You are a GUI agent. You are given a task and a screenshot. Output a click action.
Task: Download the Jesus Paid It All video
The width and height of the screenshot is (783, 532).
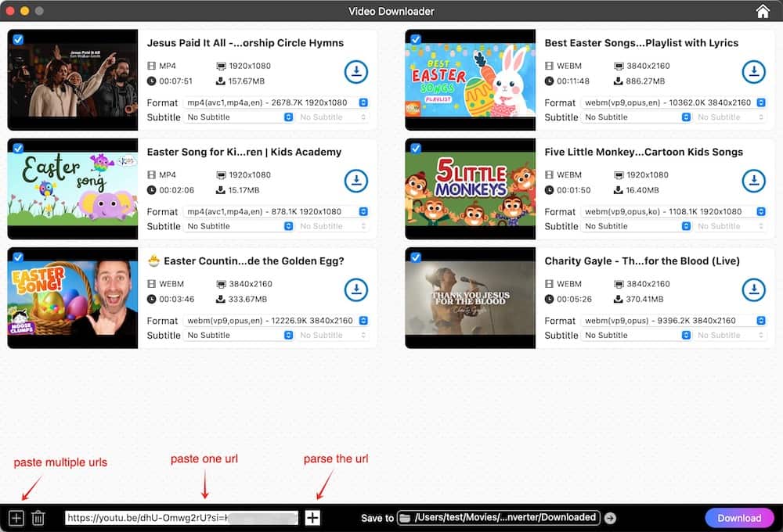click(x=356, y=72)
